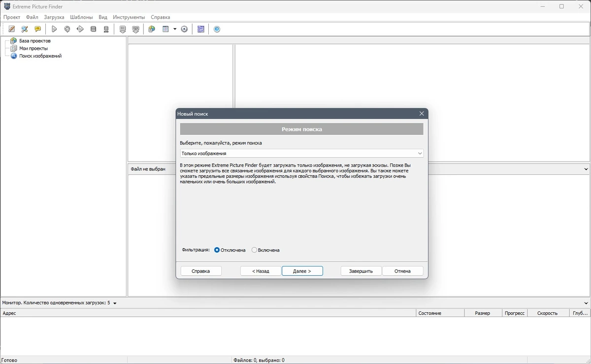
Task: Click the Справка button in the dialog
Action: coord(201,271)
